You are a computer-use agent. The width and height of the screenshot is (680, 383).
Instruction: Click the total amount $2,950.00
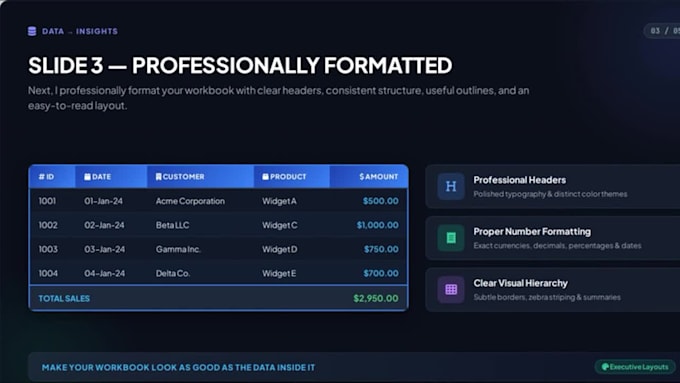(x=376, y=298)
